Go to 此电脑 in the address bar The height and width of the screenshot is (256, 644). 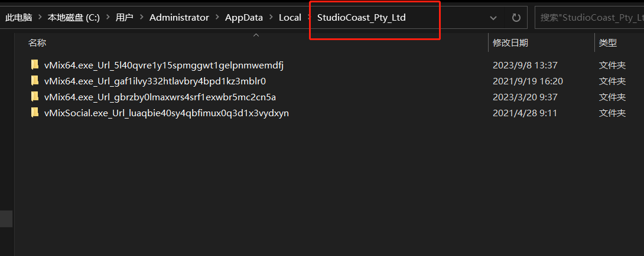(x=19, y=18)
